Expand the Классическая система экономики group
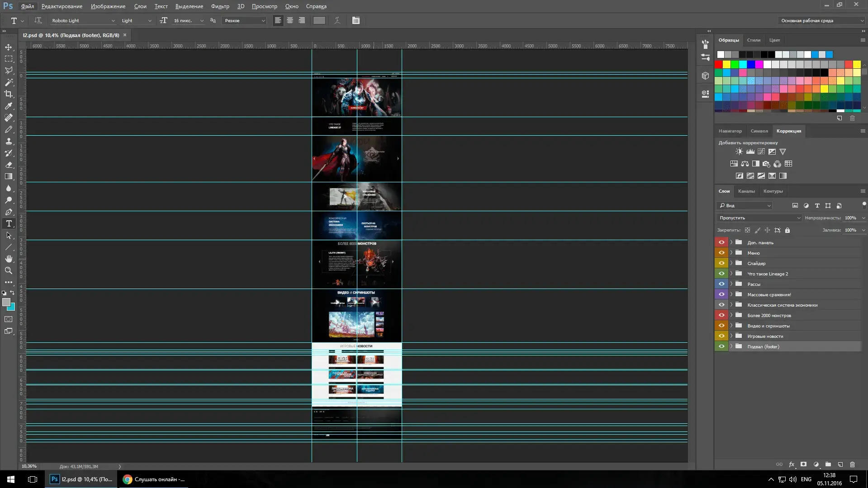Viewport: 868px width, 488px height. [x=731, y=305]
